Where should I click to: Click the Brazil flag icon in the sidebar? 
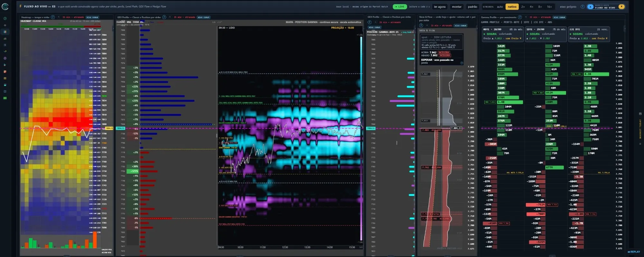(x=5, y=98)
